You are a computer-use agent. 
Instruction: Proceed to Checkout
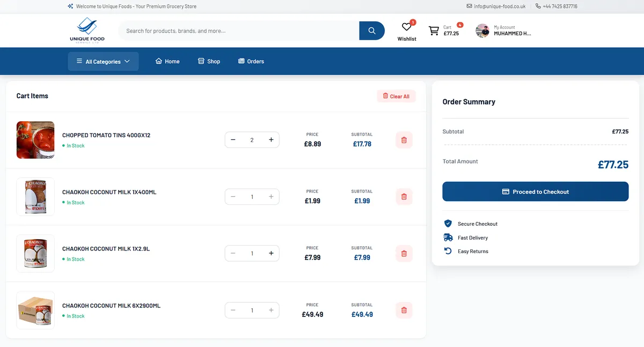coord(535,191)
